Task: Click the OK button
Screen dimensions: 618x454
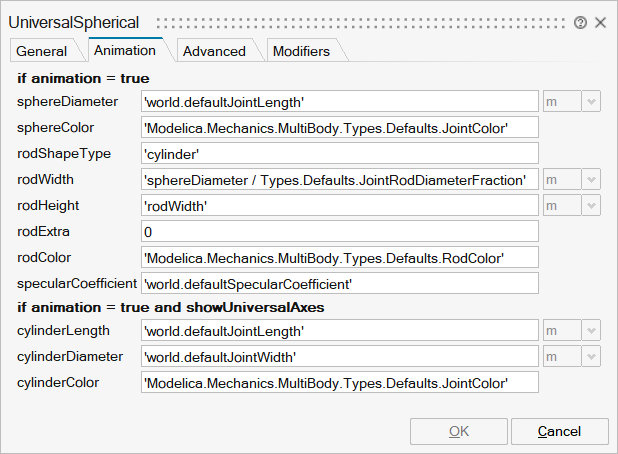Action: click(x=458, y=431)
